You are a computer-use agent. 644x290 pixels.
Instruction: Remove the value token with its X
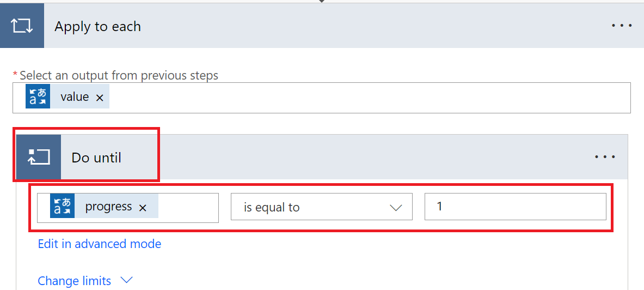pyautogui.click(x=100, y=98)
